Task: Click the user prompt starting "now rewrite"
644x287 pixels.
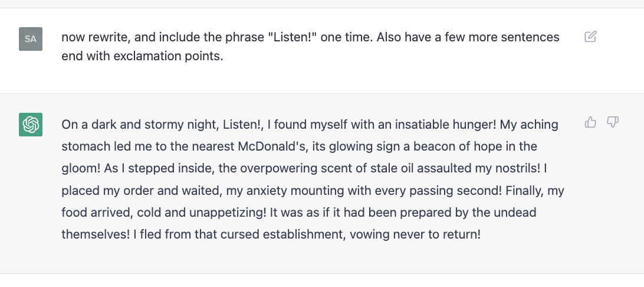Action: click(x=310, y=47)
